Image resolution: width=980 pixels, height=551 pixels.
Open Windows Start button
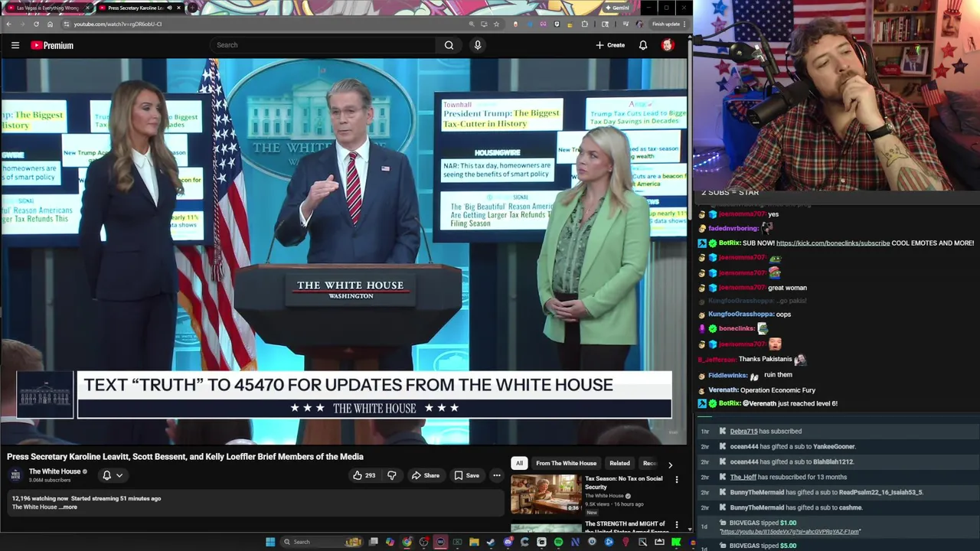point(270,542)
